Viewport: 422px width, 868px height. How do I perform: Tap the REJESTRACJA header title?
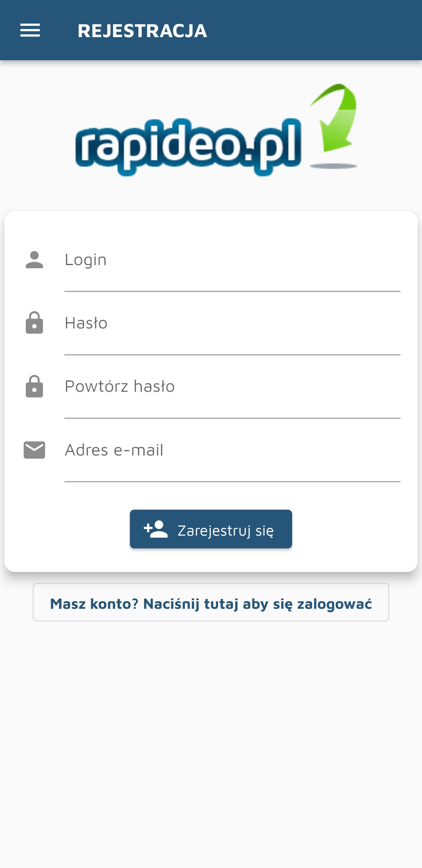pos(142,31)
